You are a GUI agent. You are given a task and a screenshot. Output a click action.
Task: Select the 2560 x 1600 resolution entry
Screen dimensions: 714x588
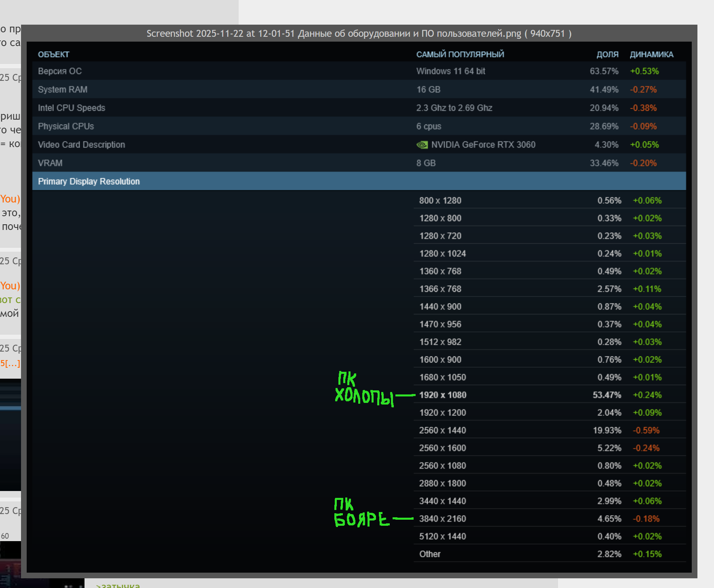(443, 448)
